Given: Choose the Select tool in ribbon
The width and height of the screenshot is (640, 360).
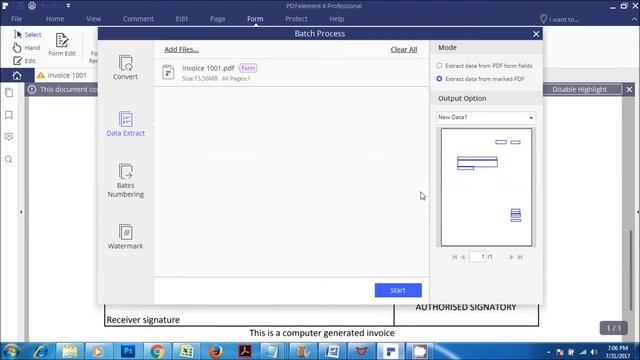Looking at the screenshot, I should 27,34.
